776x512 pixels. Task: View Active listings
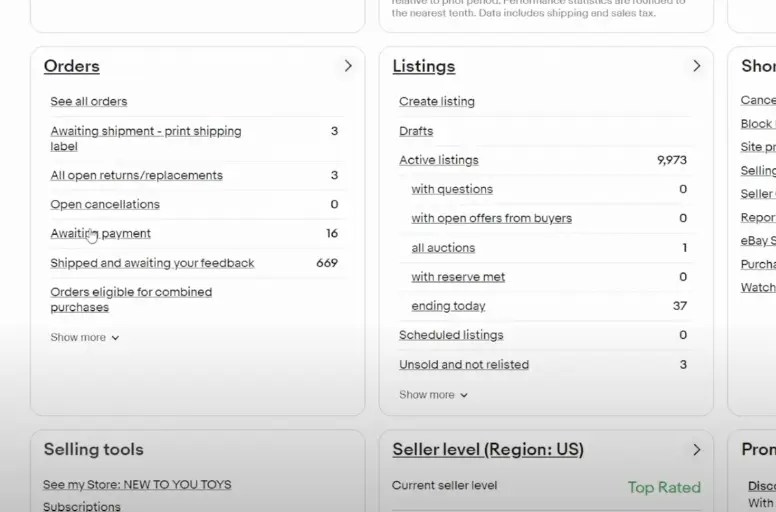click(438, 160)
